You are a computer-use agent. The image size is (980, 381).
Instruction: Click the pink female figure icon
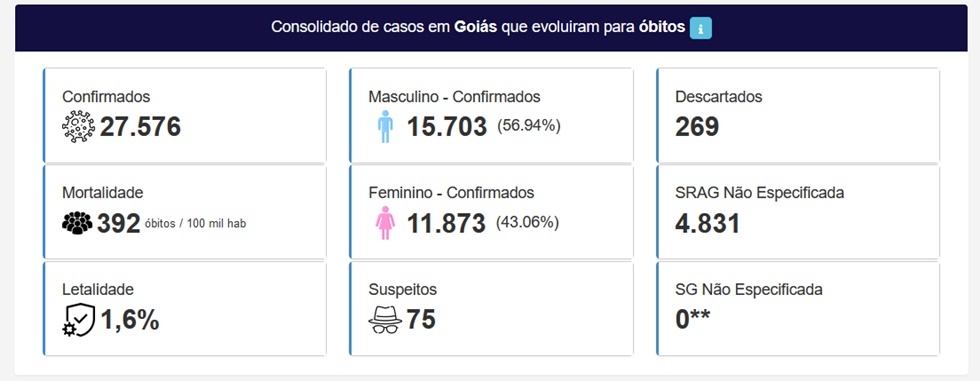385,223
